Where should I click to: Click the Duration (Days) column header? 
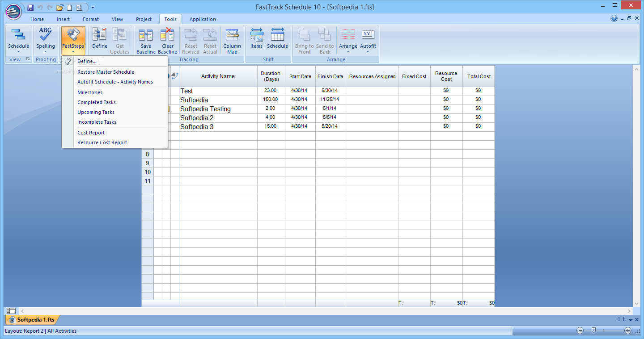point(271,76)
